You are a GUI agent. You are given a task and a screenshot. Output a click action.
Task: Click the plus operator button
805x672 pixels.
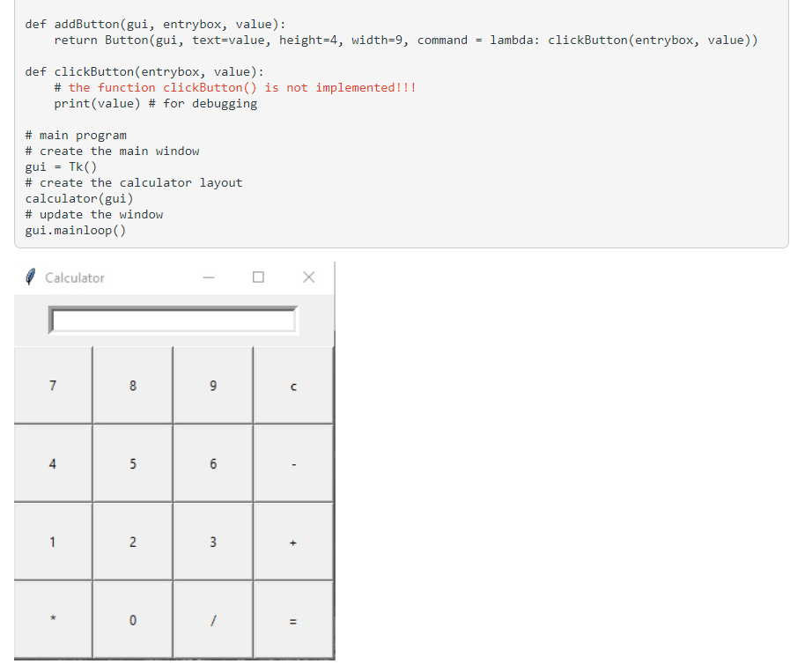293,542
